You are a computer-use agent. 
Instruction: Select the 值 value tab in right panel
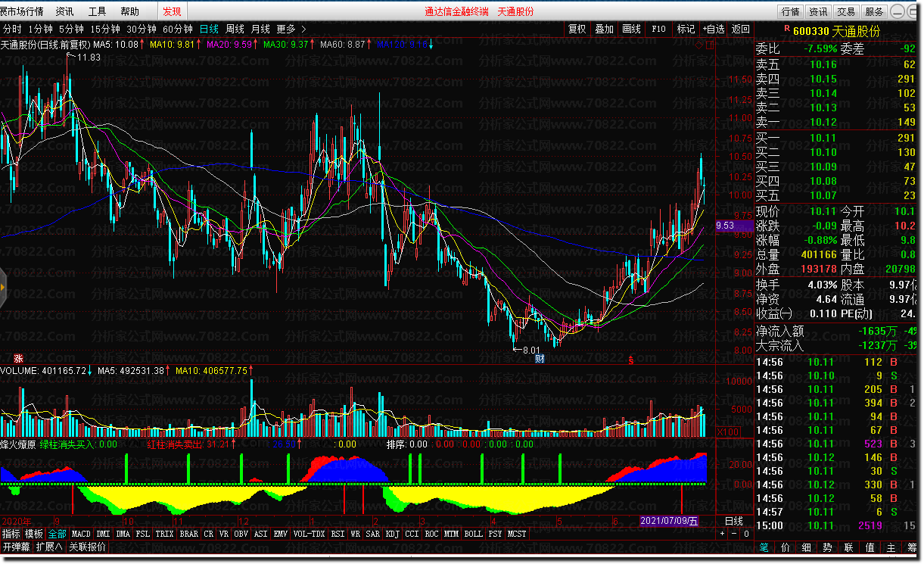point(870,547)
